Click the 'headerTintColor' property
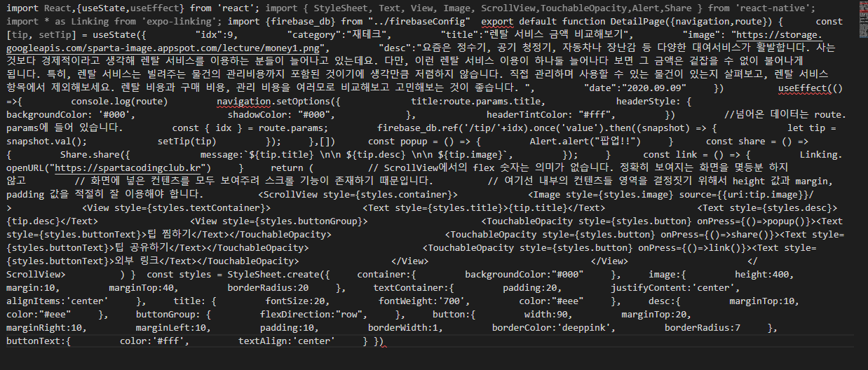 (x=527, y=115)
